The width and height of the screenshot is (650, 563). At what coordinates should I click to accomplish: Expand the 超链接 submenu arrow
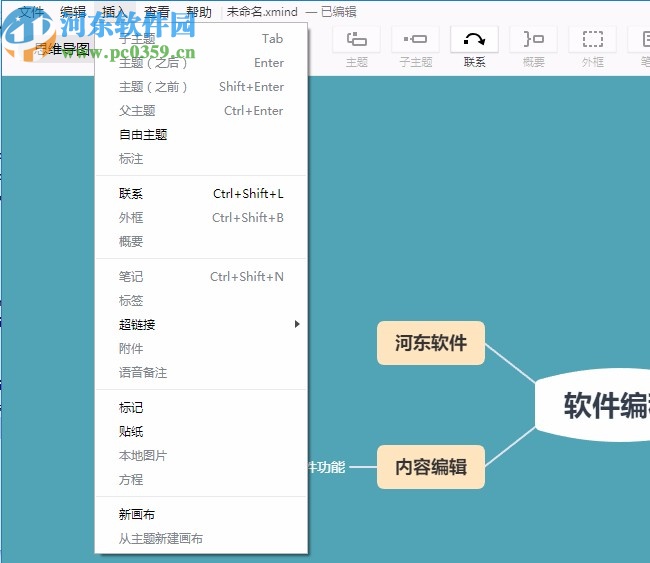tap(297, 324)
